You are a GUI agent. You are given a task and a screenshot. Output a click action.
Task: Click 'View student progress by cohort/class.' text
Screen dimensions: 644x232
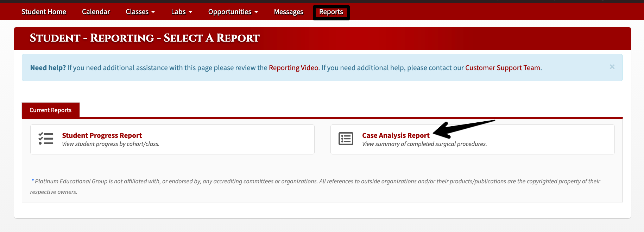coord(111,144)
